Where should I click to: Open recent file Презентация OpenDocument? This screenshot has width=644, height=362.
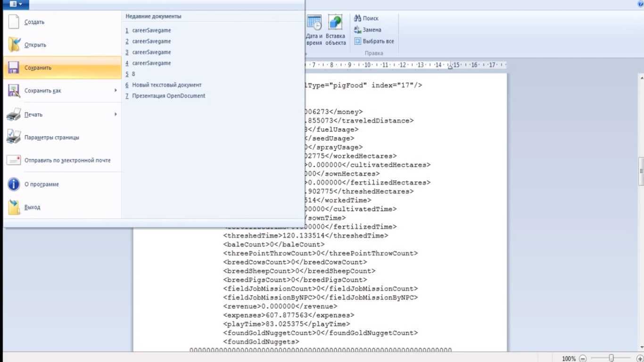point(168,96)
